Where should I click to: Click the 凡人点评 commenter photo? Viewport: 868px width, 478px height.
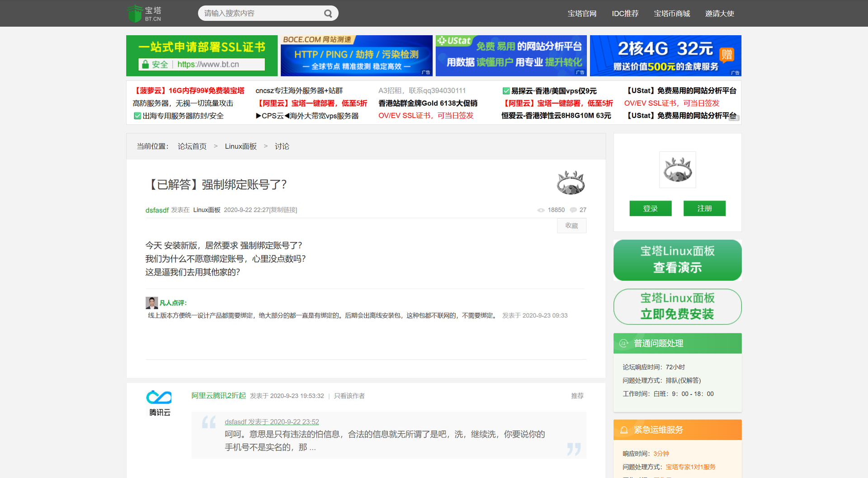coord(151,303)
